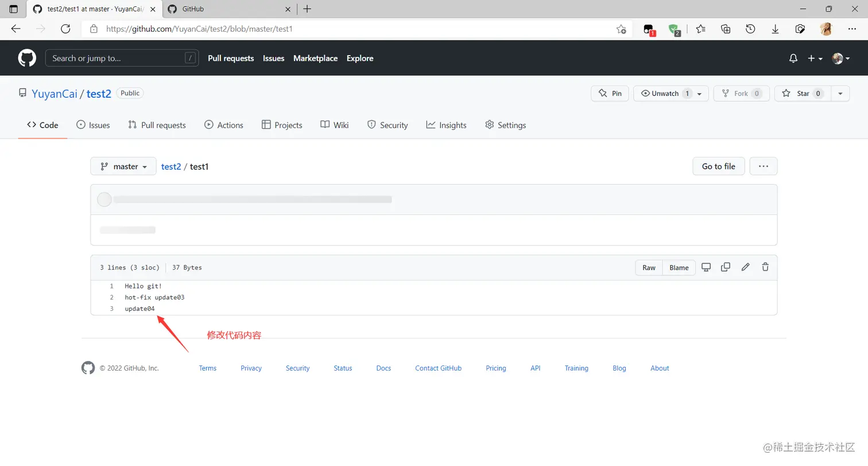Open browser Downloads icon

pyautogui.click(x=775, y=29)
